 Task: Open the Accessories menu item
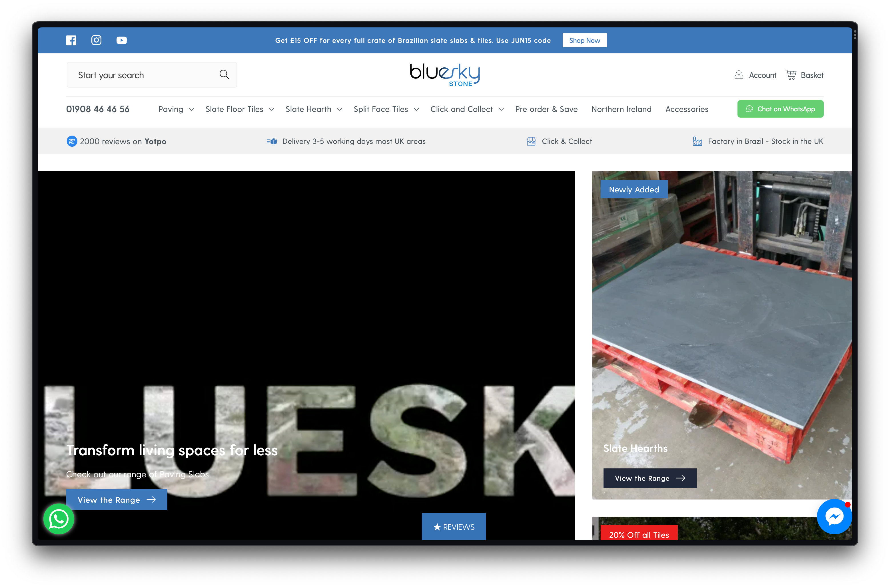point(687,109)
